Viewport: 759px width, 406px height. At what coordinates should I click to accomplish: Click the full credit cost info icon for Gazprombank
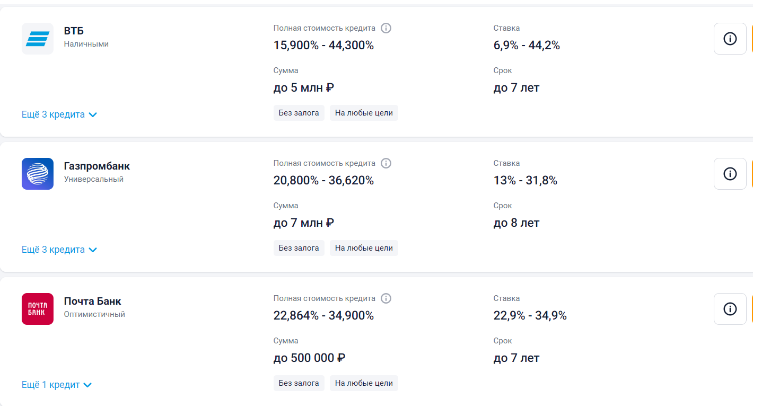pyautogui.click(x=386, y=163)
